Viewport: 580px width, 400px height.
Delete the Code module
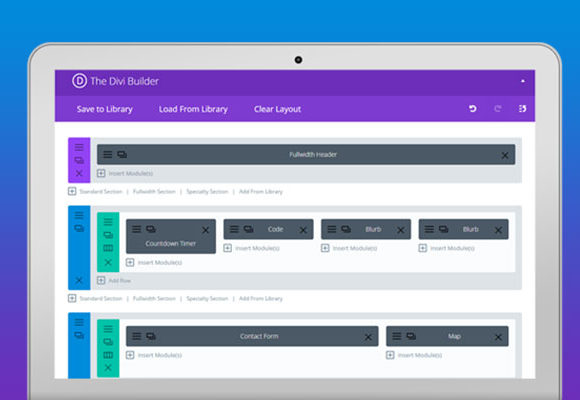pyautogui.click(x=303, y=230)
